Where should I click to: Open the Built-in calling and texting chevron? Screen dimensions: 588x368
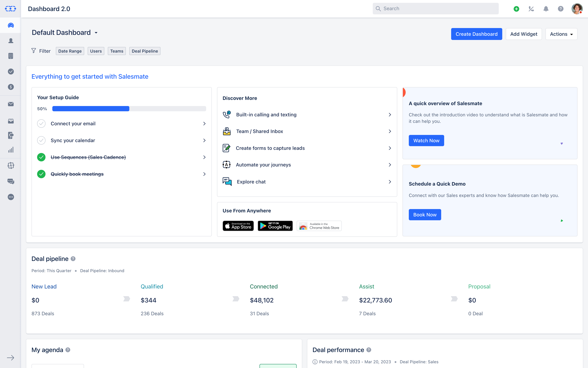pyautogui.click(x=390, y=115)
